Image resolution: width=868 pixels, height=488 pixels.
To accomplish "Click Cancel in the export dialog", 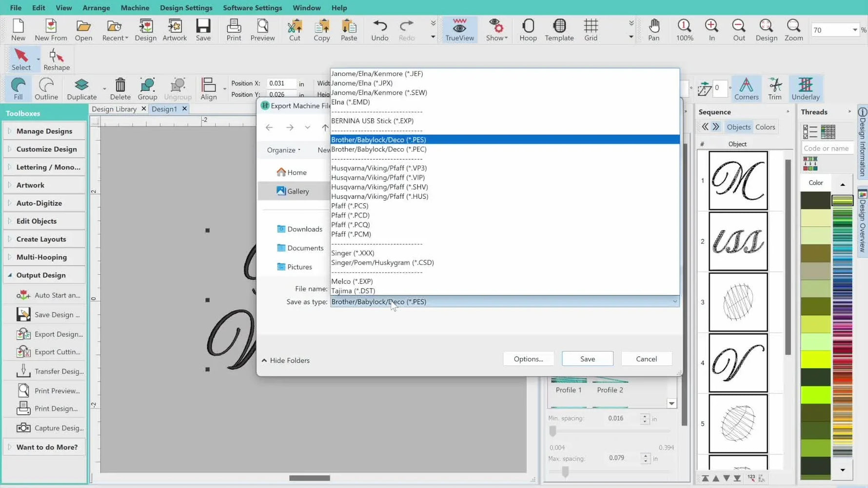I will [x=646, y=359].
